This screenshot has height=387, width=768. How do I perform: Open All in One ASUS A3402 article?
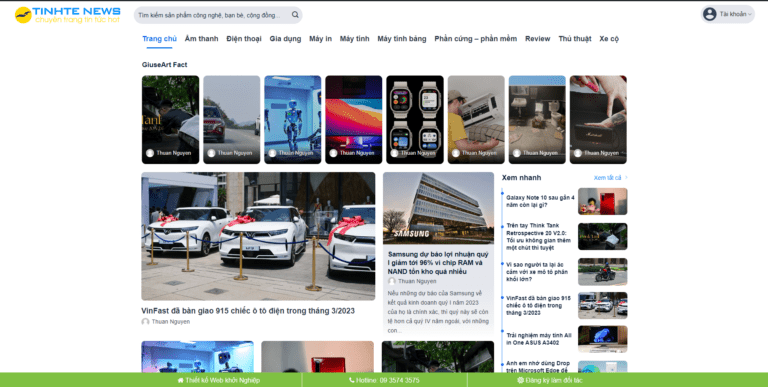pyautogui.click(x=539, y=339)
